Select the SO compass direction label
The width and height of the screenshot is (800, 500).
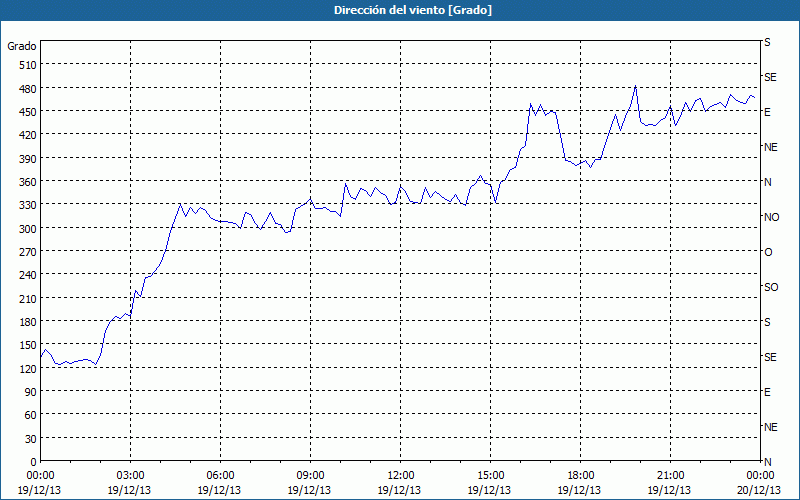[x=771, y=287]
